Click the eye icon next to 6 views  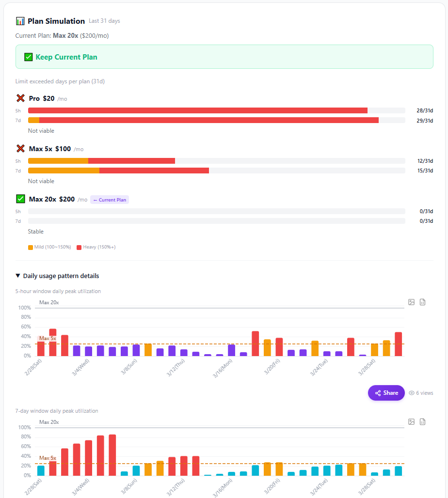[412, 393]
